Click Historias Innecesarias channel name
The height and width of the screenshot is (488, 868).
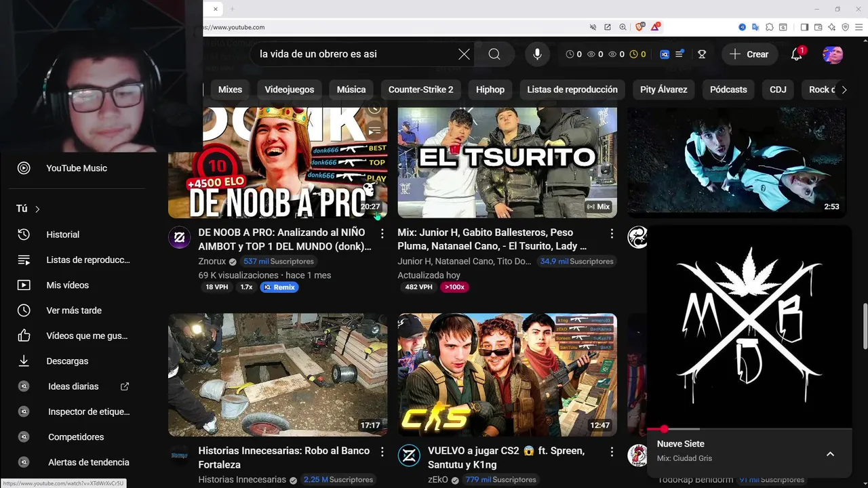click(x=242, y=480)
